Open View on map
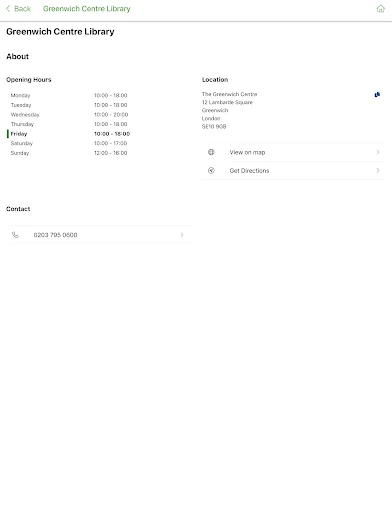Screen dimensions: 392x512 (293, 152)
